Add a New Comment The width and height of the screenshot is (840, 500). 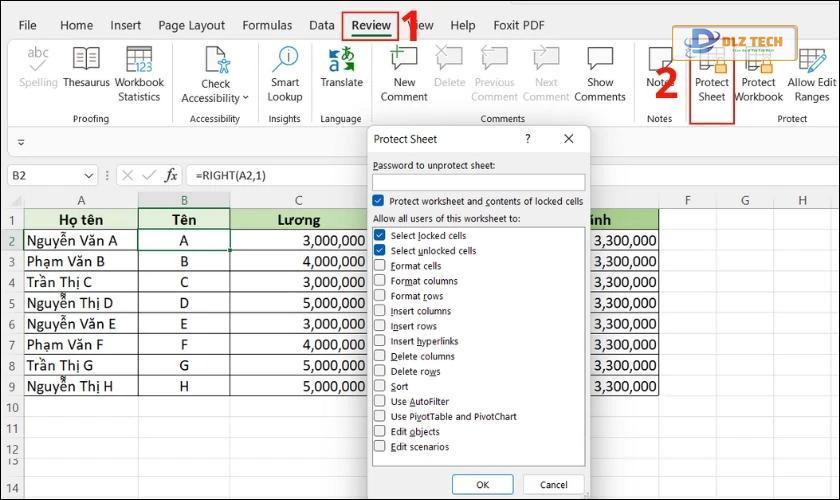tap(404, 74)
